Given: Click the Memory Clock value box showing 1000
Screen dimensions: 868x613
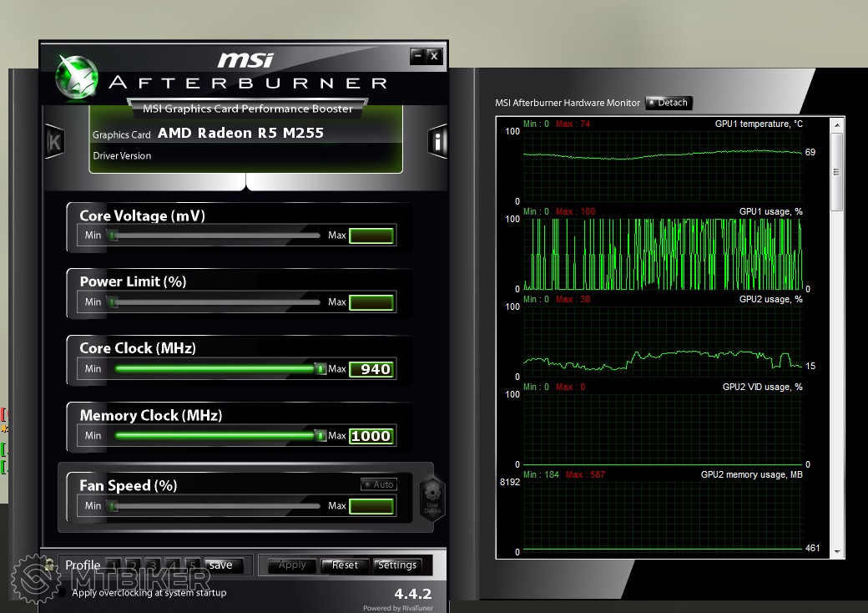Looking at the screenshot, I should pos(371,436).
